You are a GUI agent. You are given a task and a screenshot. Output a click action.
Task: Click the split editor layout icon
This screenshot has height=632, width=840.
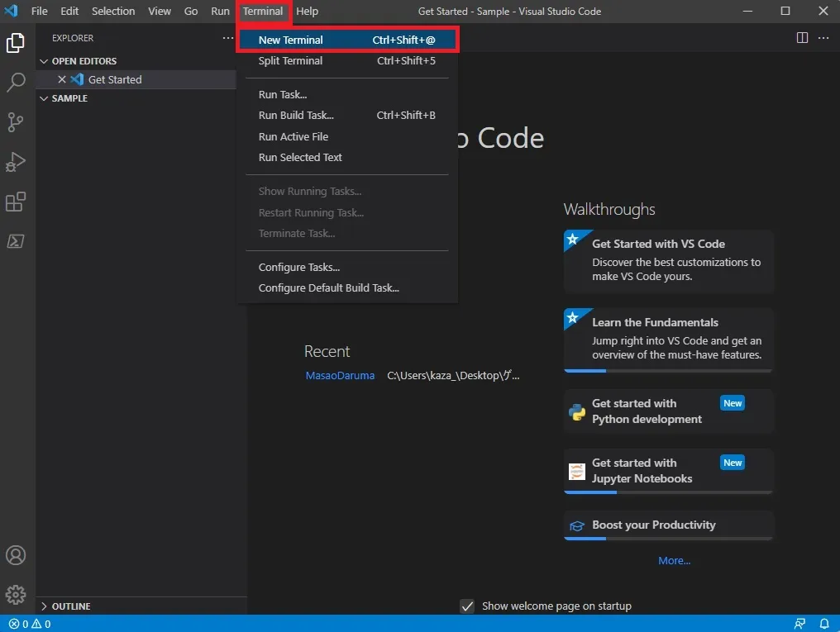(x=802, y=38)
